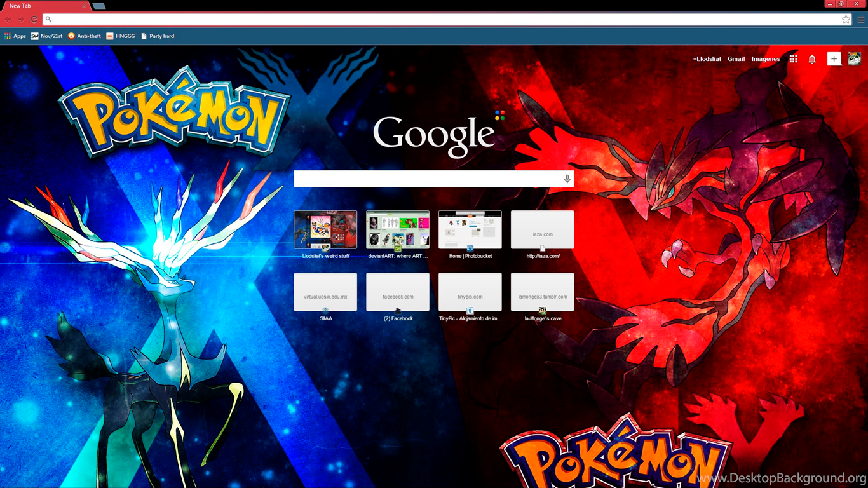Open the Chrome hamburger menu
868x488 pixels.
860,20
